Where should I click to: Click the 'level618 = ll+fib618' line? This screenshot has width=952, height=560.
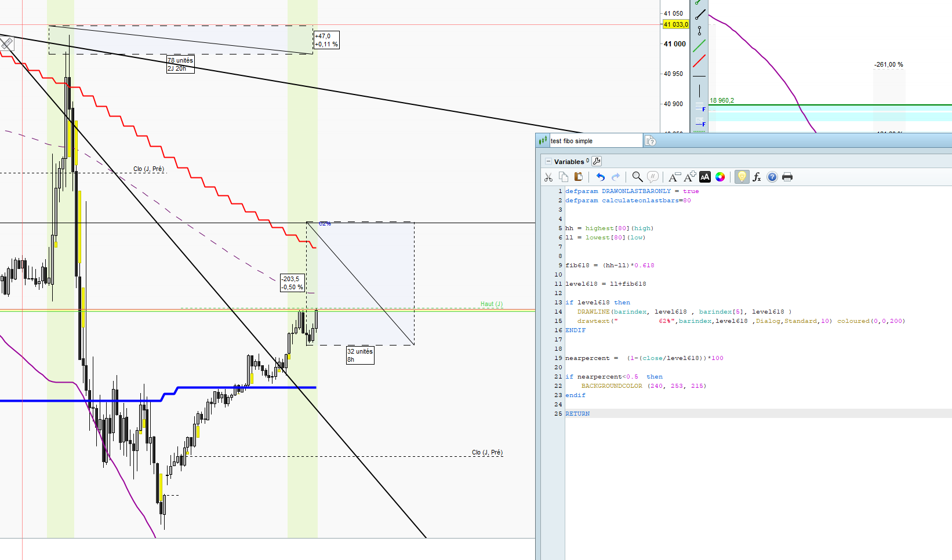pyautogui.click(x=606, y=284)
